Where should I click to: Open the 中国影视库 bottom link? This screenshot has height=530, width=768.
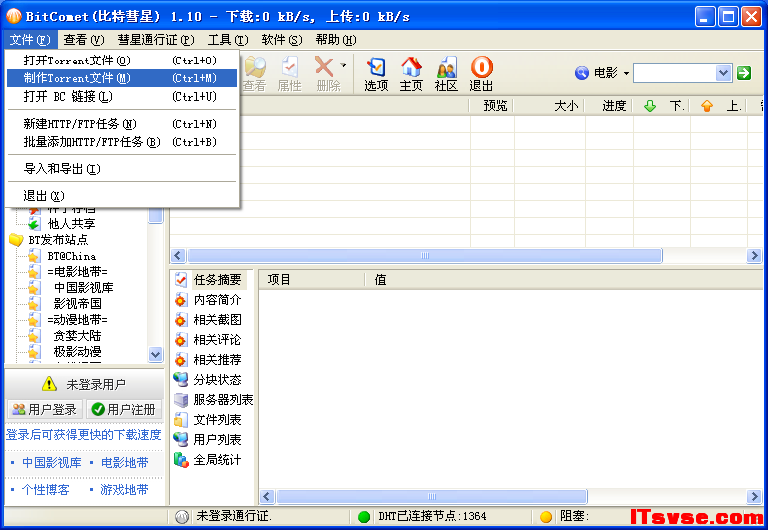point(52,462)
